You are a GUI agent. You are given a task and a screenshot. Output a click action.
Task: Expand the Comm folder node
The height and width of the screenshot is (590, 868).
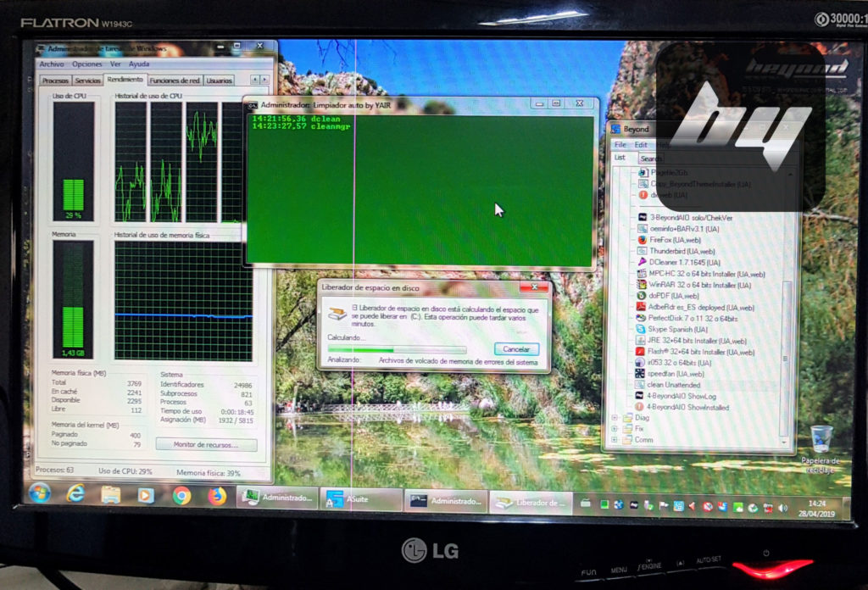coord(615,440)
